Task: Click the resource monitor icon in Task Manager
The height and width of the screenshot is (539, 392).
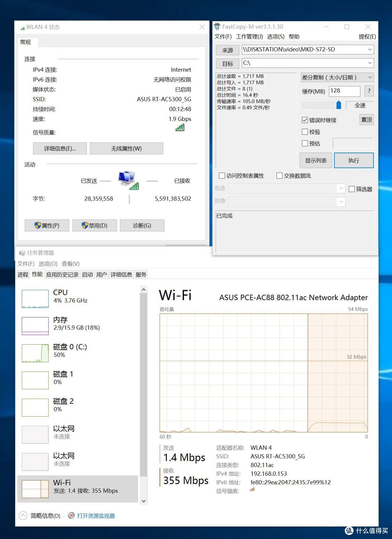Action: (x=72, y=515)
